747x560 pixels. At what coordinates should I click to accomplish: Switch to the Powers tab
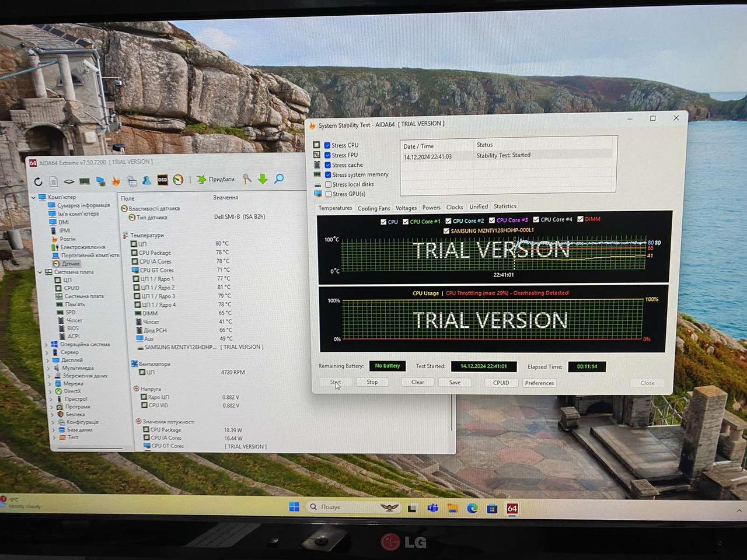click(x=431, y=208)
